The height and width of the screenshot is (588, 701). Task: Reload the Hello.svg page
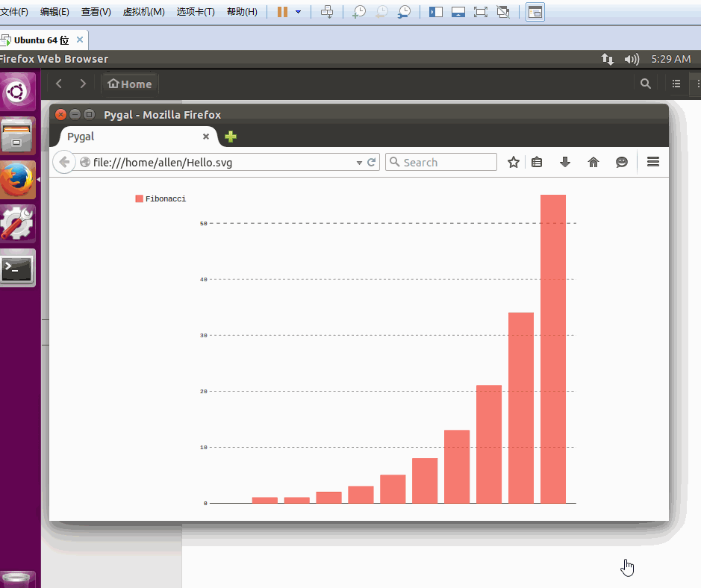(x=371, y=162)
